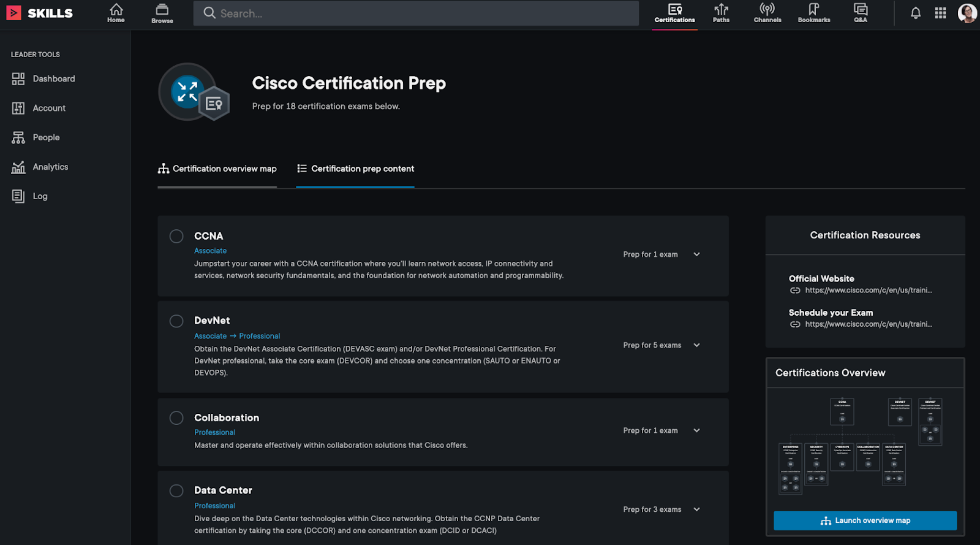Open Bookmarks in top navigation
The height and width of the screenshot is (545, 980).
pyautogui.click(x=814, y=13)
